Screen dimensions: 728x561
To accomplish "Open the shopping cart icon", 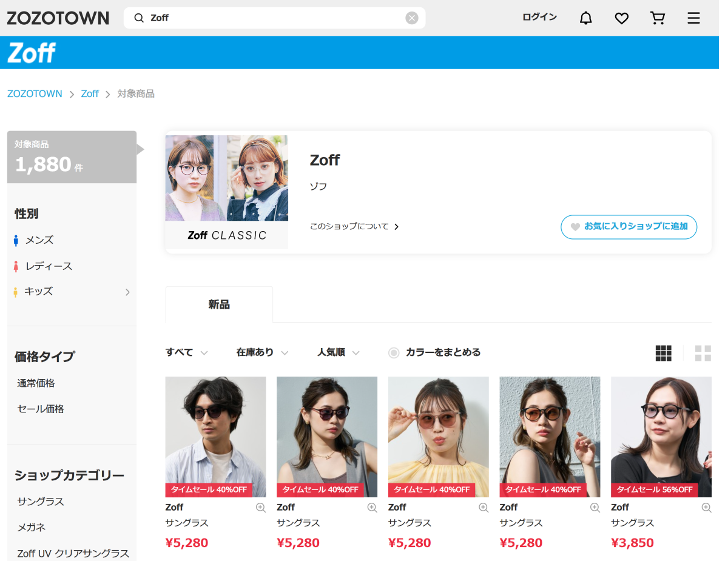I will (658, 18).
